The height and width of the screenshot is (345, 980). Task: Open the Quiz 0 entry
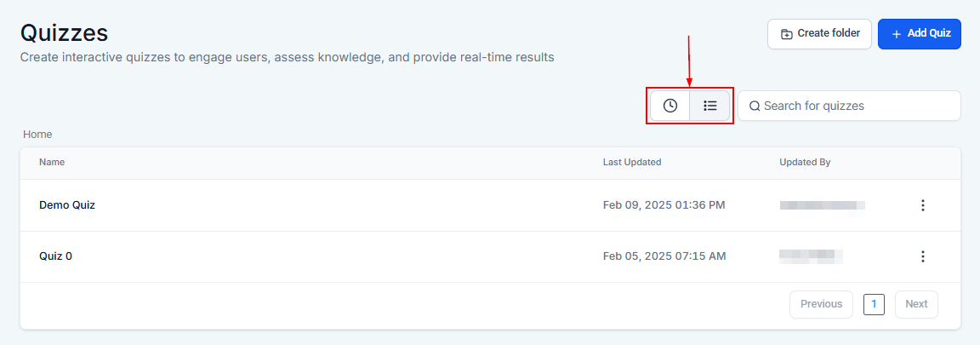(55, 256)
